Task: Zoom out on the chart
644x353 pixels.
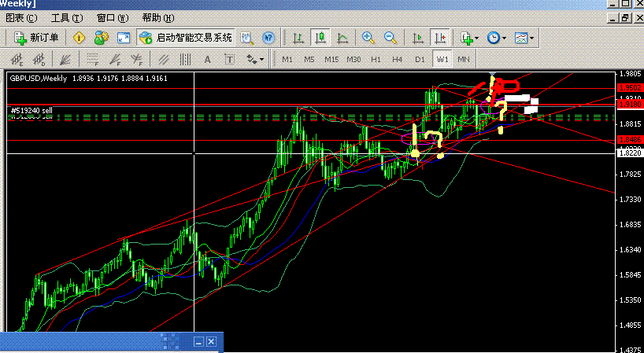Action: (390, 38)
